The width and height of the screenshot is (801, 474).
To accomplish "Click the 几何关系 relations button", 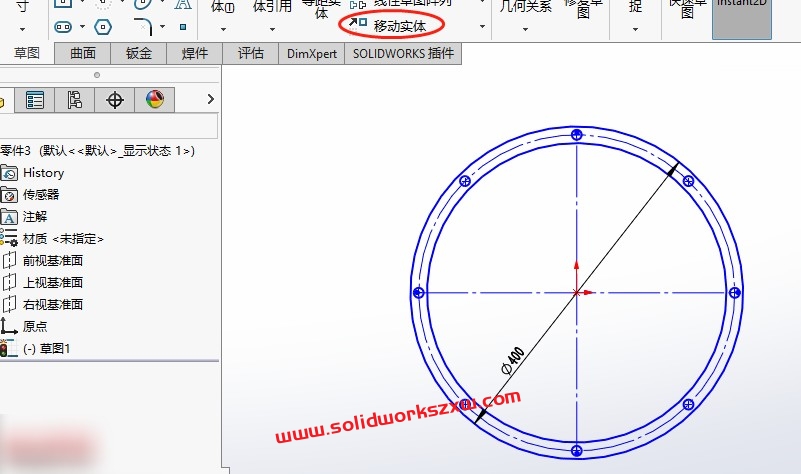I will coord(525,8).
